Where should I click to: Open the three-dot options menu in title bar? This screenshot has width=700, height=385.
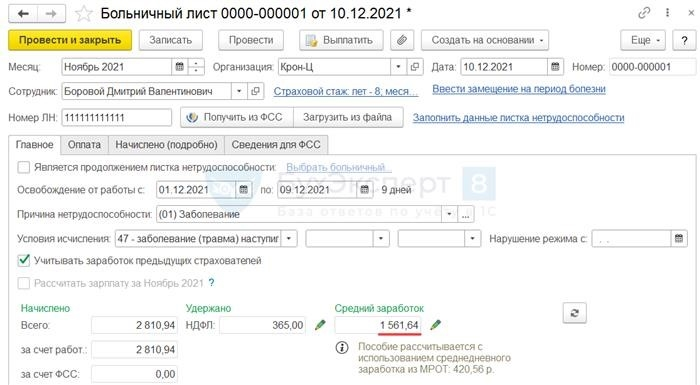tap(667, 13)
